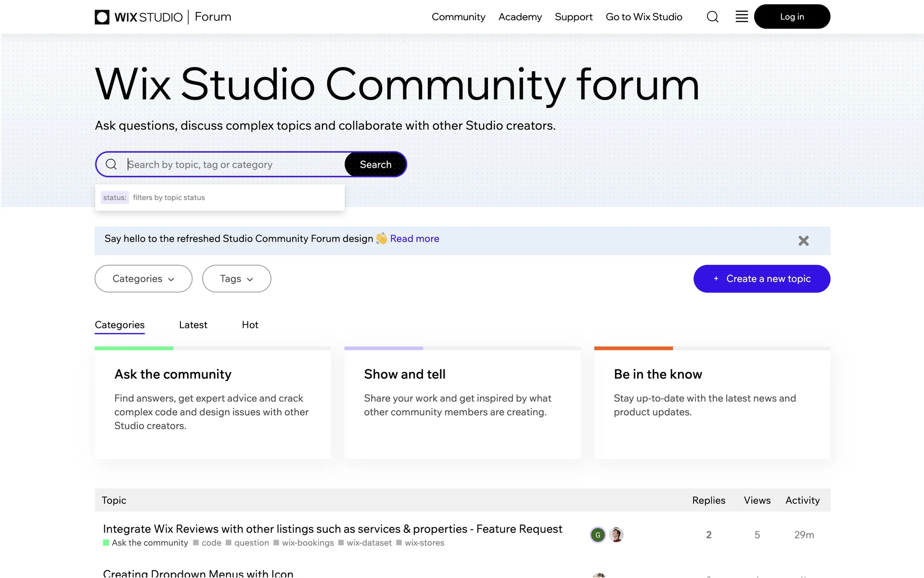Click Create a new topic button
This screenshot has height=578, width=924.
[x=761, y=278]
